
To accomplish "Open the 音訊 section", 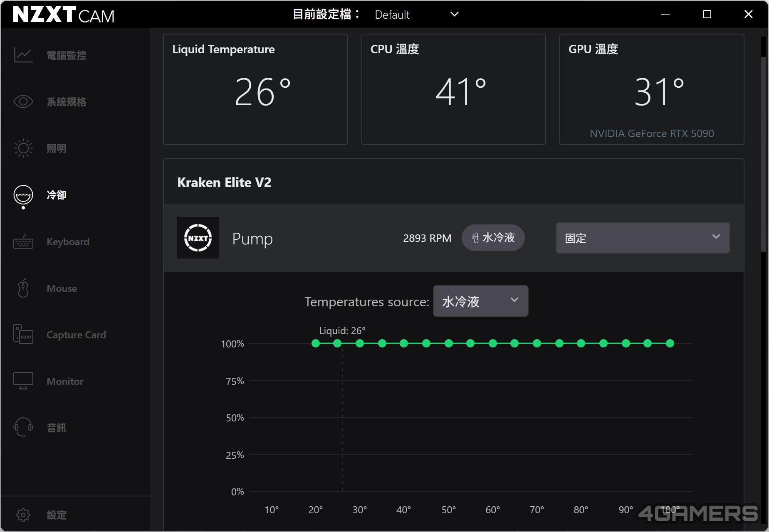I will [57, 428].
